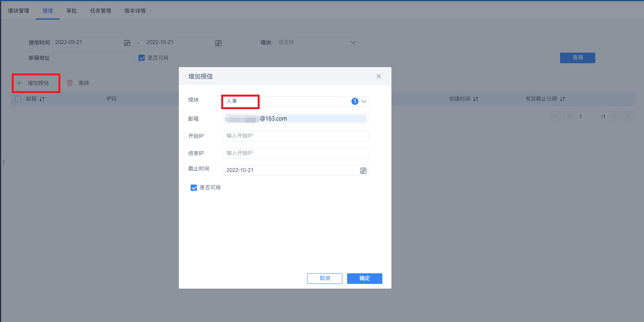Switch to 版本详情 tab

coord(135,11)
